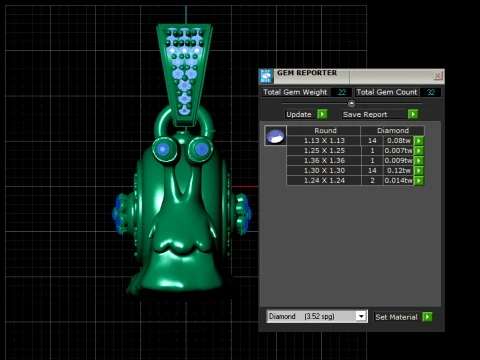Viewport: 480px width, 360px height.
Task: Close the Gem Reporter panel
Action: point(438,76)
